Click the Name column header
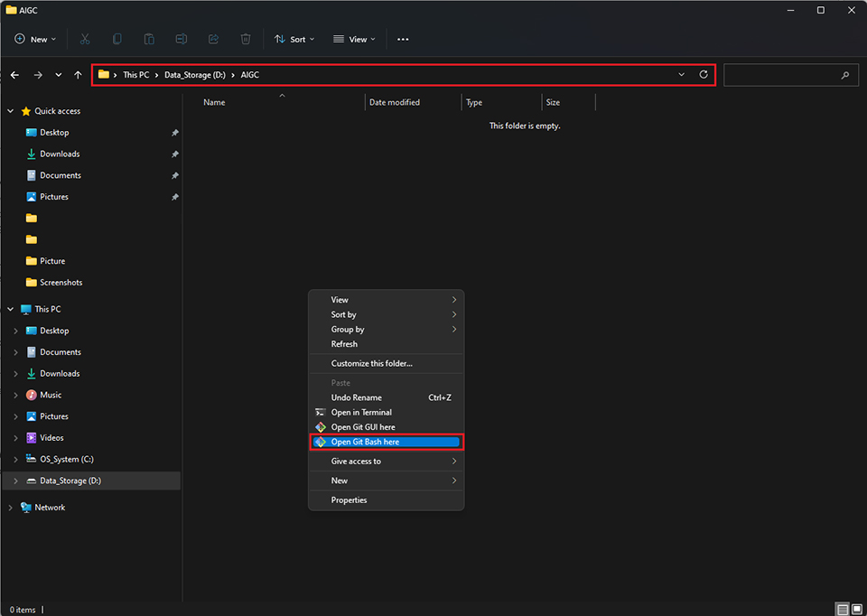This screenshot has width=867, height=616. (214, 103)
